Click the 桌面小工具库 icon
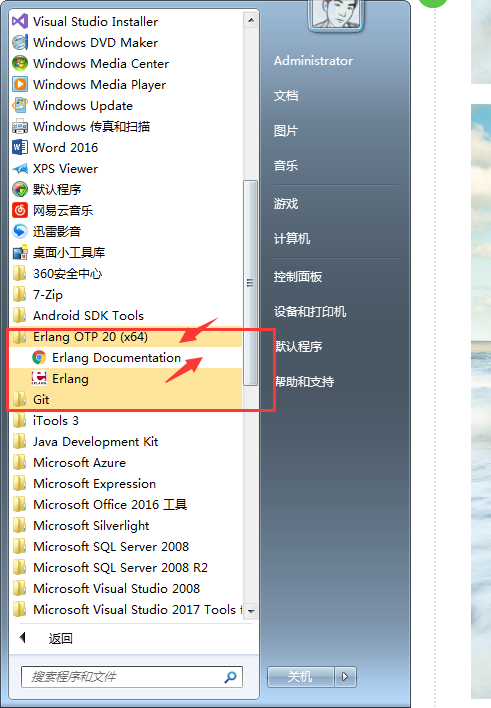The width and height of the screenshot is (491, 708). click(20, 252)
